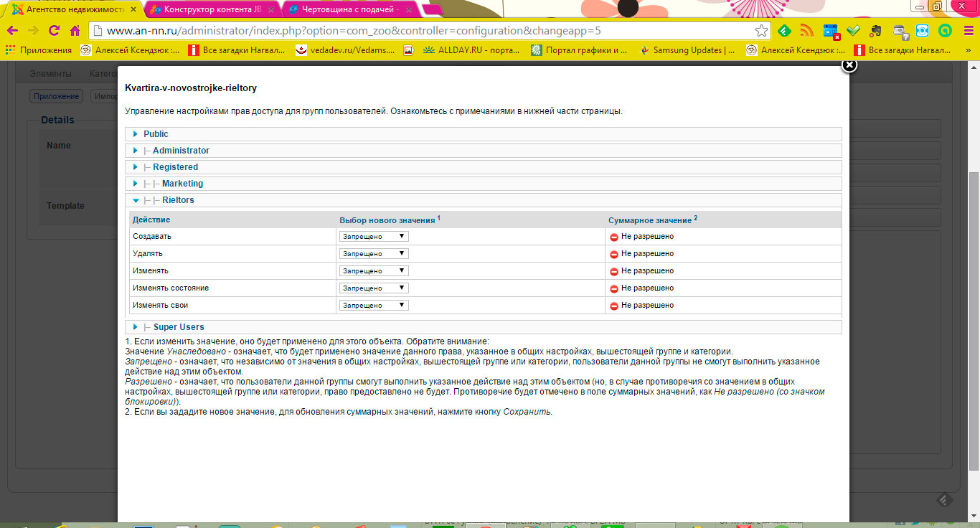Click the green checkmark extension icon
980x528 pixels.
click(x=853, y=31)
